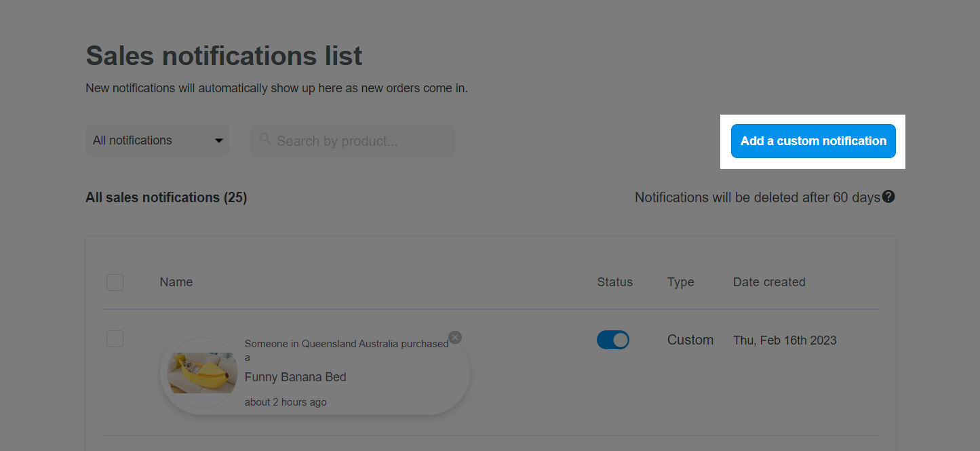This screenshot has width=980, height=451.
Task: Tick the select-all checkbox in table header
Action: coord(115,282)
